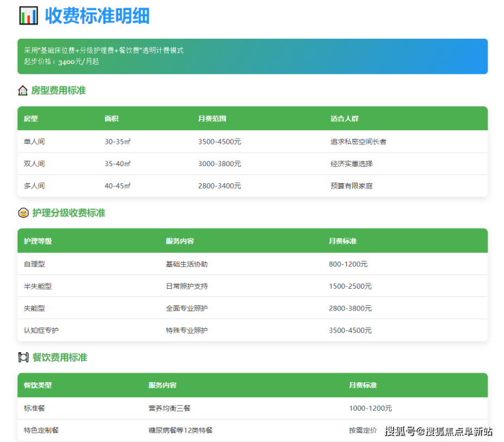This screenshot has height=442, width=504.
Task: Click the dining icon beside 餐饮费用标准
Action: point(23,358)
